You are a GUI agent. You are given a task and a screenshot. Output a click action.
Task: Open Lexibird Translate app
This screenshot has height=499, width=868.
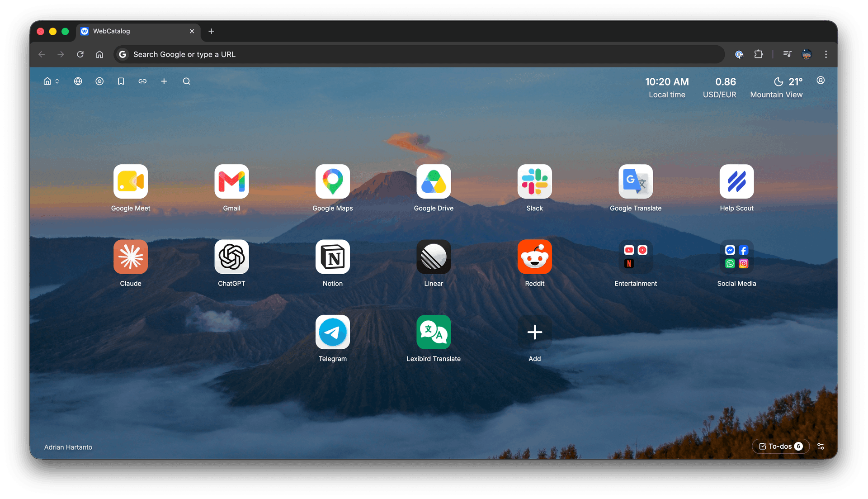[434, 332]
